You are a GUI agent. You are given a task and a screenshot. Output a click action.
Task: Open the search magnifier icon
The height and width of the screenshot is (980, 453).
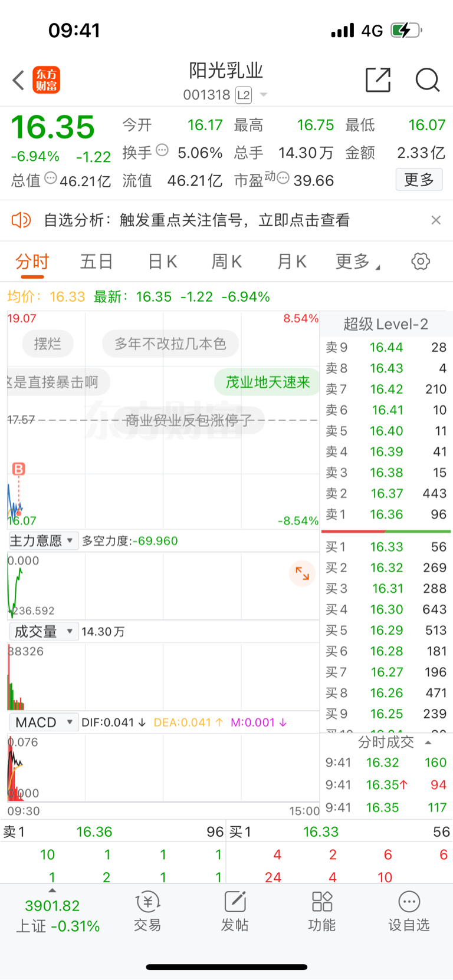tap(427, 80)
